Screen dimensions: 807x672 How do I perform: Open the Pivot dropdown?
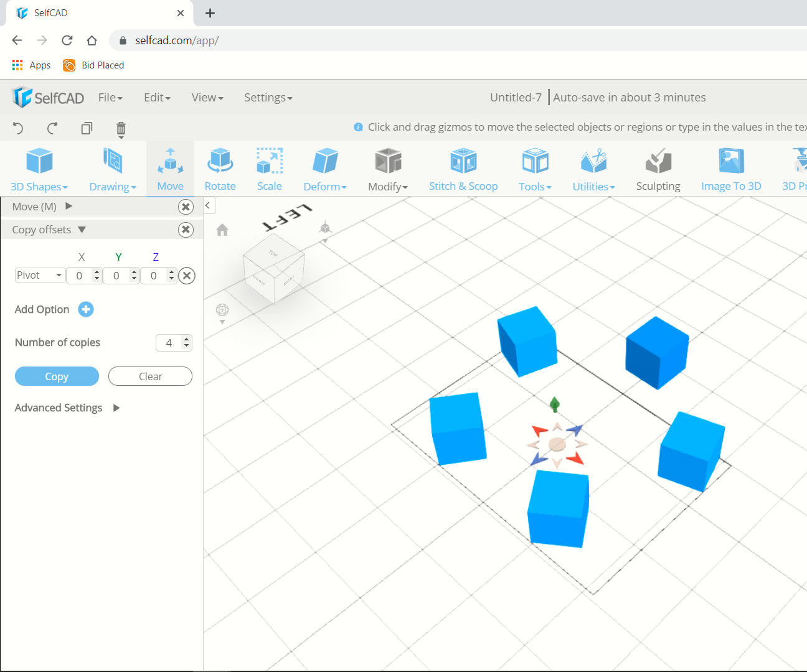[x=40, y=275]
